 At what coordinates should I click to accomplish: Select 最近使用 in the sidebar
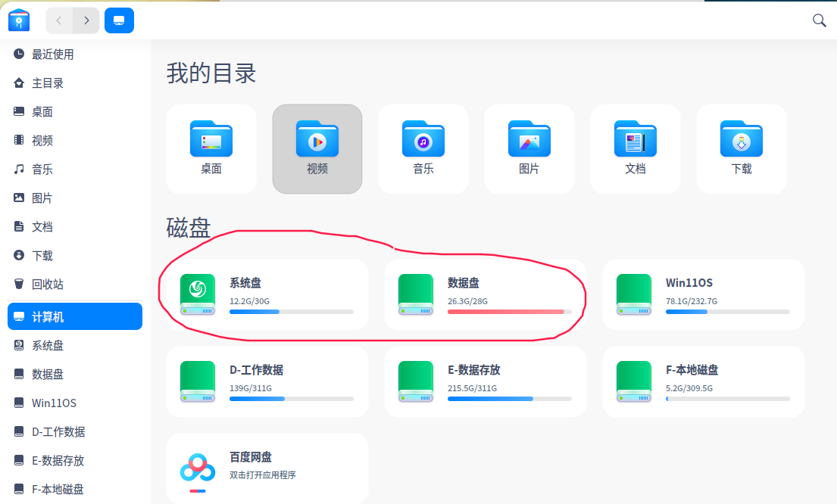click(x=52, y=54)
